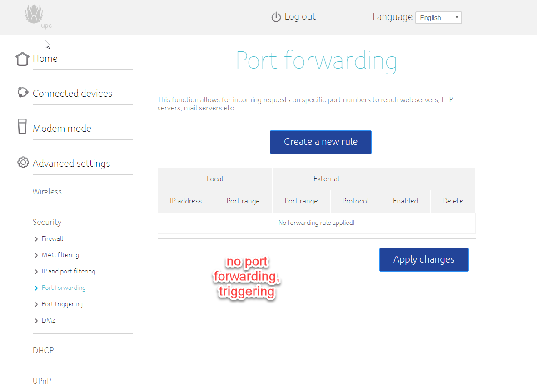Click the Log out link text
This screenshot has width=537, height=392.
click(x=300, y=17)
